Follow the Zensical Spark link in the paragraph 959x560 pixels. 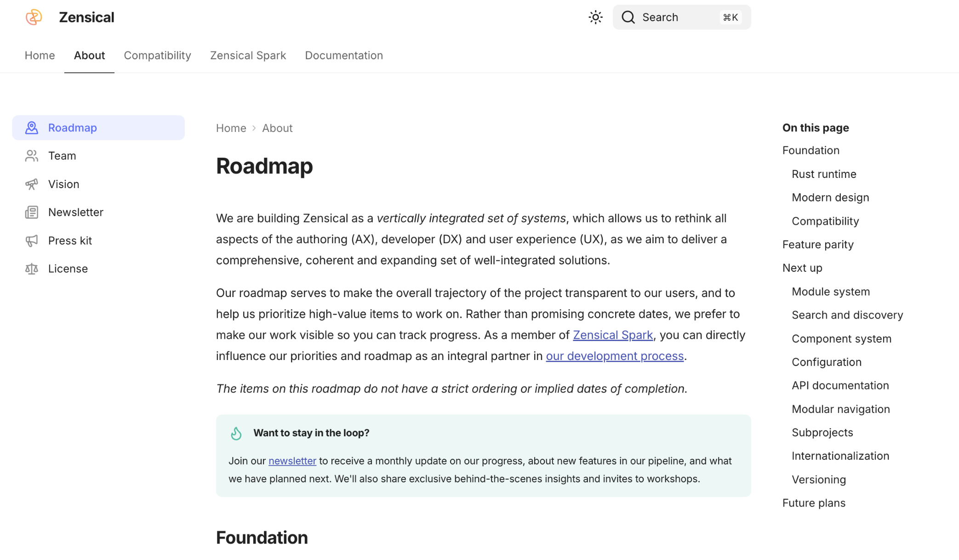[x=612, y=335]
